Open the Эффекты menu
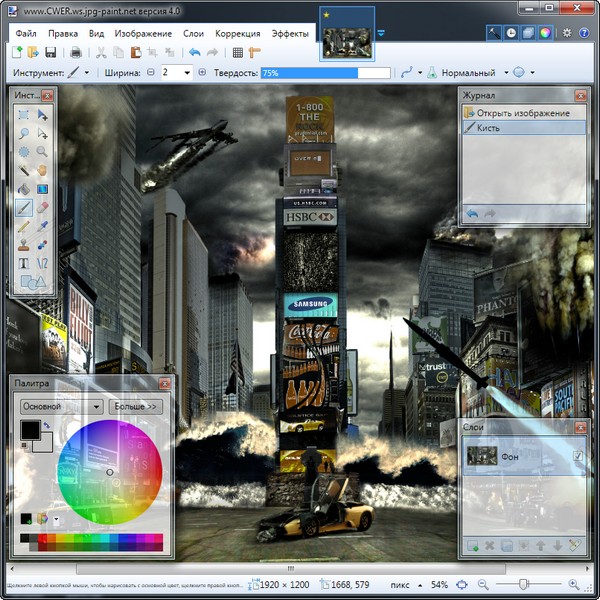This screenshot has height=600, width=600. (290, 33)
